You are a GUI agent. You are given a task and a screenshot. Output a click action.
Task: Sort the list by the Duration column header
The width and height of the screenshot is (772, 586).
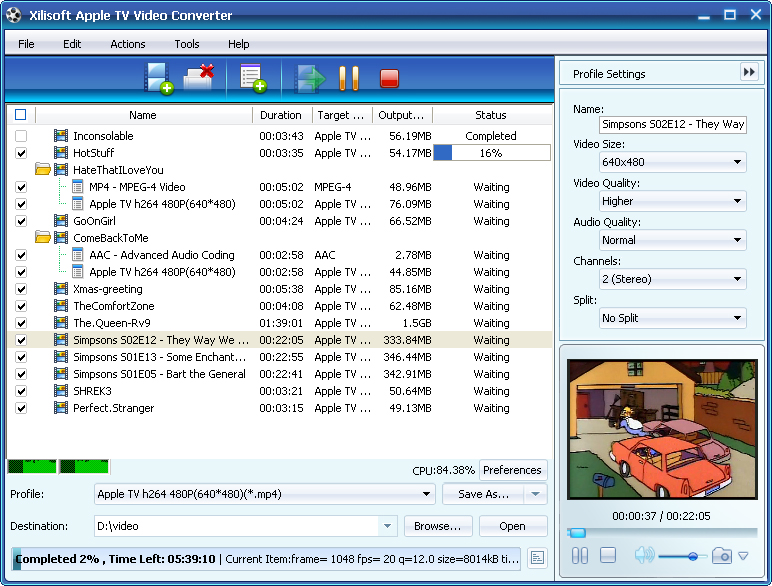[282, 115]
